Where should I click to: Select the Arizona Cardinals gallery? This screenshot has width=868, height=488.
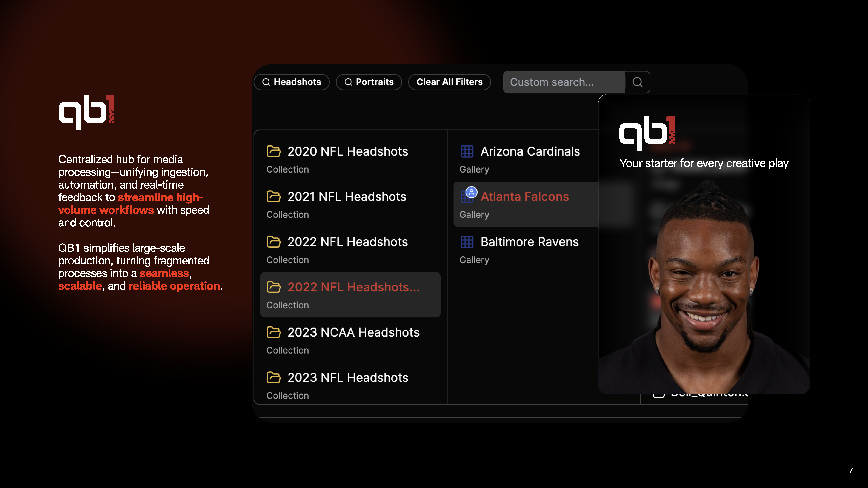(530, 151)
